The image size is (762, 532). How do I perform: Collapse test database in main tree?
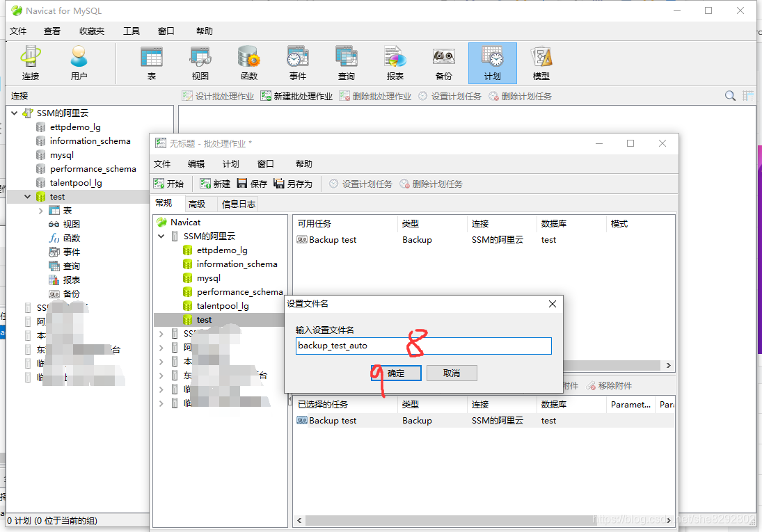tap(28, 197)
